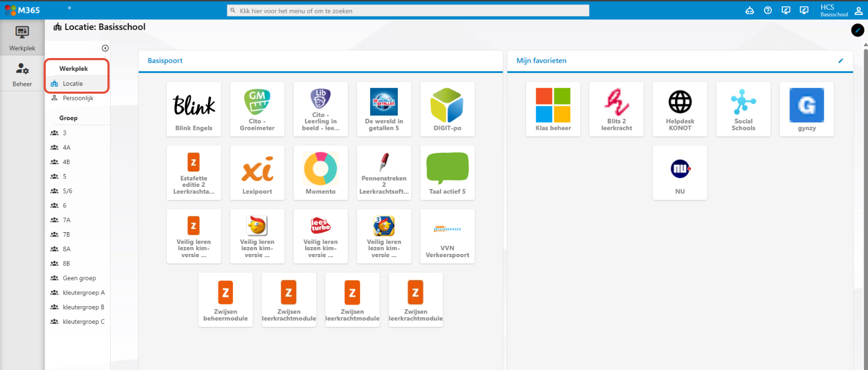Viewport: 868px width, 370px height.
Task: Open the NU news favorite
Action: (x=680, y=172)
